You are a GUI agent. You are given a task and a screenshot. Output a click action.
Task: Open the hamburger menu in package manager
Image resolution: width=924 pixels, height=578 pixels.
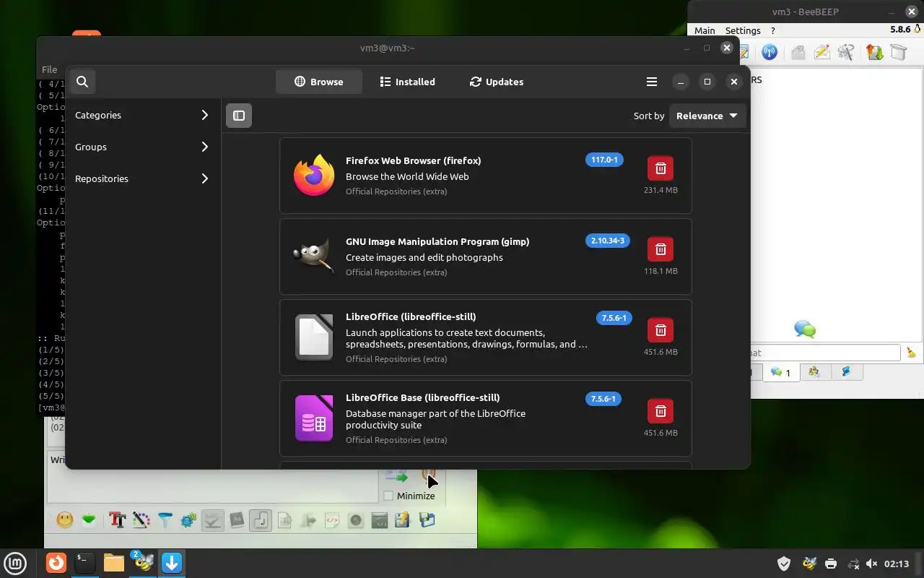[652, 82]
